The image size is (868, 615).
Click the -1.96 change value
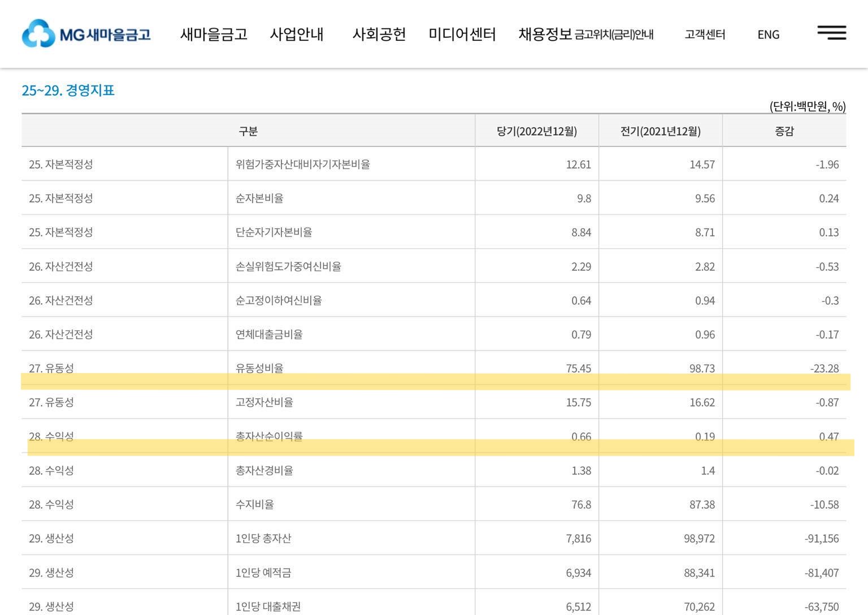pos(827,164)
